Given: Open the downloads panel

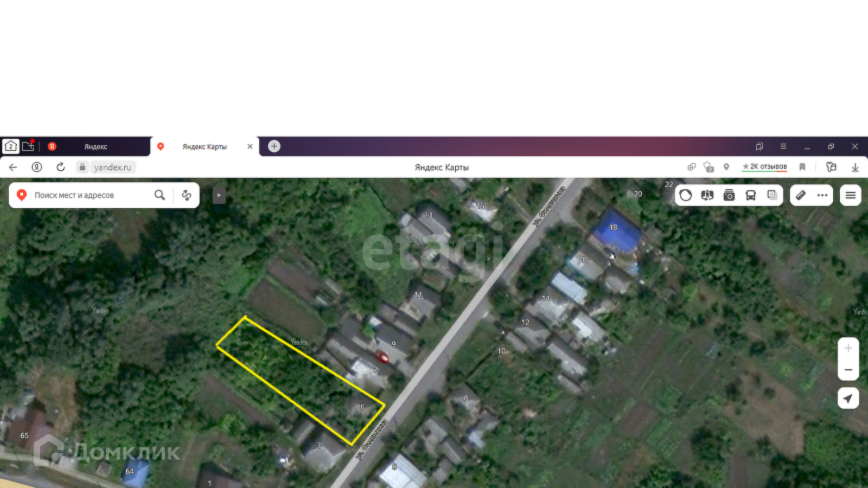Looking at the screenshot, I should point(855,167).
